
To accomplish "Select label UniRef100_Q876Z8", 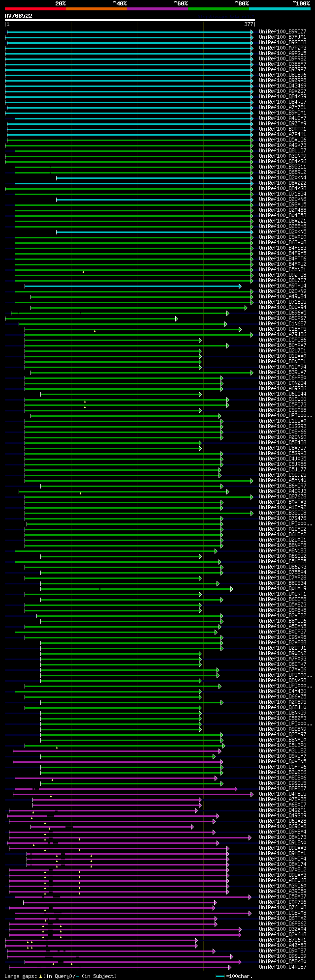I will point(283,497).
